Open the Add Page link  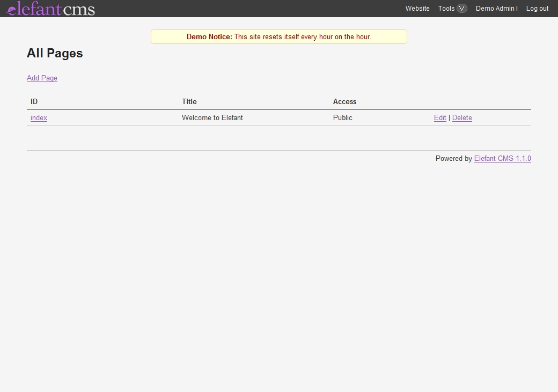pyautogui.click(x=42, y=78)
